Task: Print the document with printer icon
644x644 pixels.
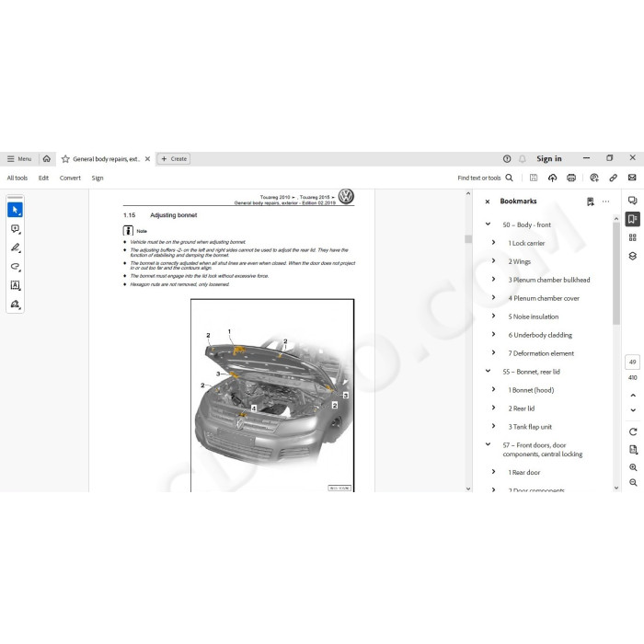Action: (x=571, y=178)
